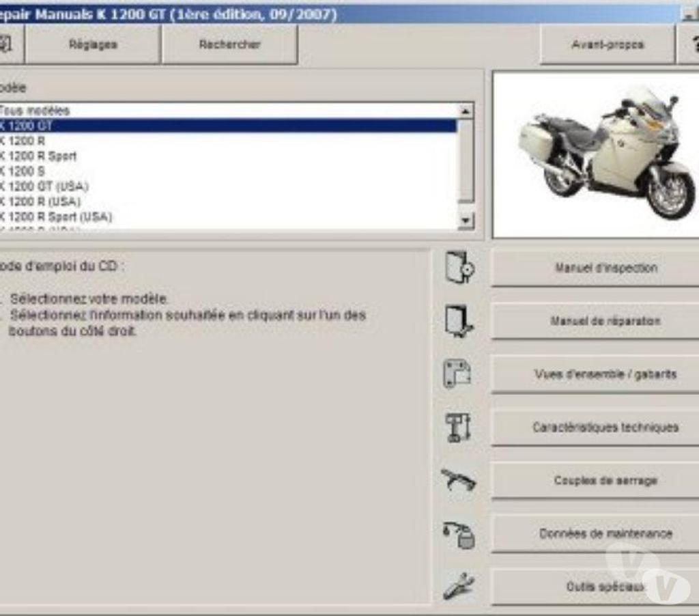Screen dimensions: 699x616
Task: Select 'K 1200 GT (USA)' model row
Action: pos(228,186)
